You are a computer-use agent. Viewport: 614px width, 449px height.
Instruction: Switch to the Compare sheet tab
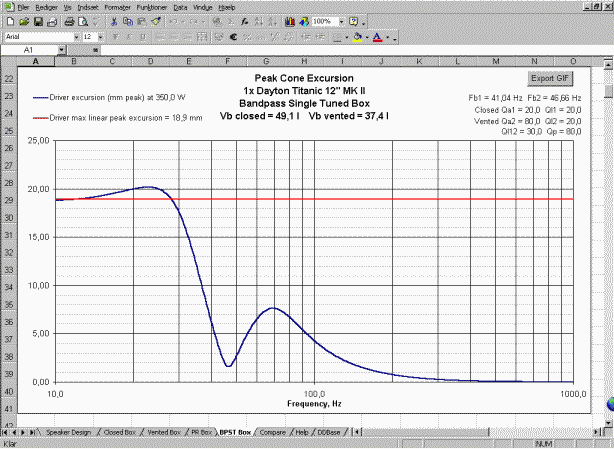coord(269,432)
